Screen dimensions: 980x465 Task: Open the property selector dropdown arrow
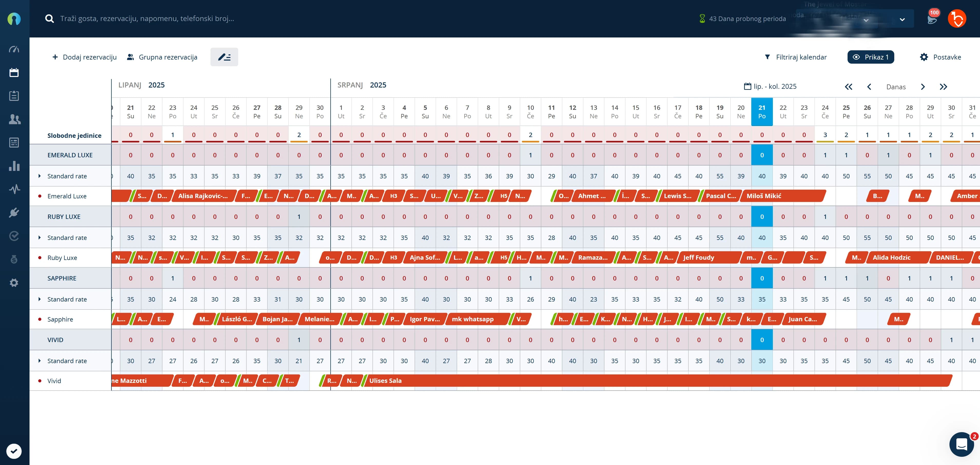coord(902,20)
